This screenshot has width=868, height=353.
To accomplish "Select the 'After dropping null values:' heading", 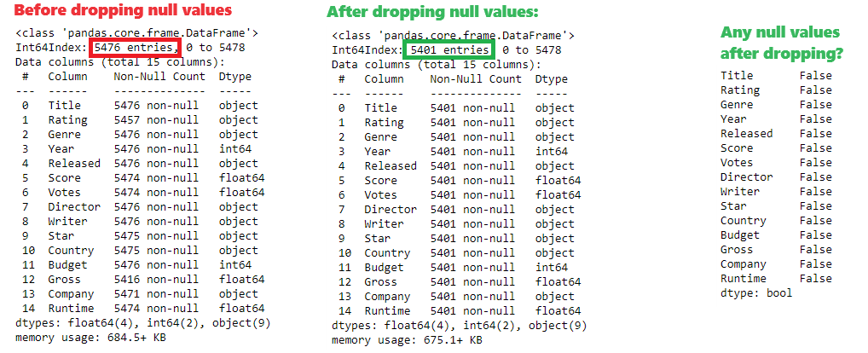I will click(x=432, y=12).
